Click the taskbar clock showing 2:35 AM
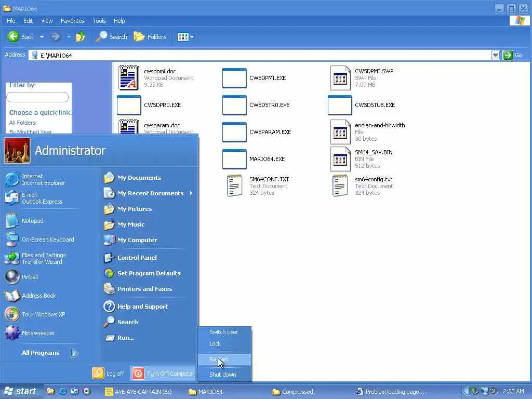The width and height of the screenshot is (532, 399). point(513,391)
